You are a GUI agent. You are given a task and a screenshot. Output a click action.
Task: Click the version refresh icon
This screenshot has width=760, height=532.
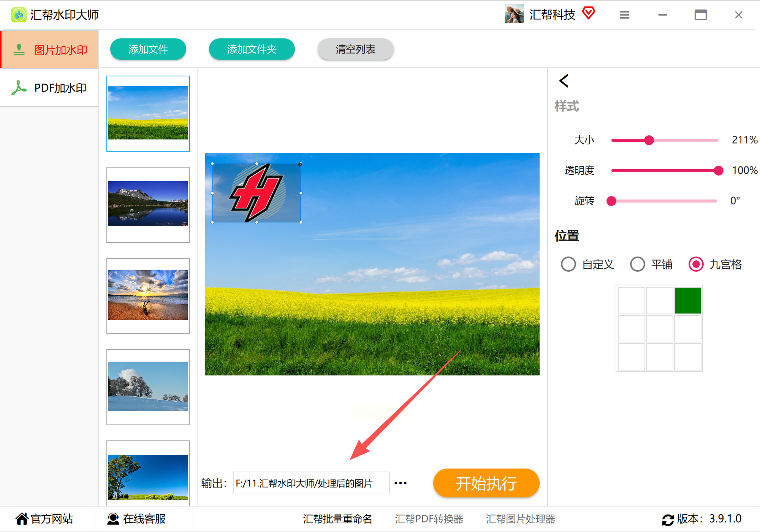(668, 519)
